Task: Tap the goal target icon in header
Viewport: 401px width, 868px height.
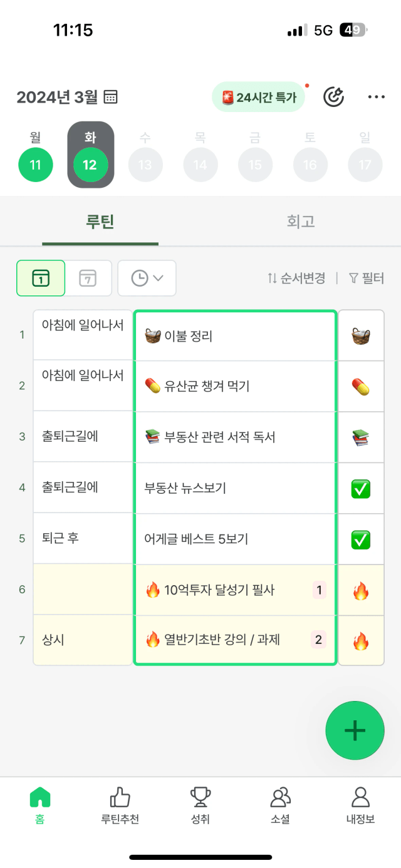Action: pyautogui.click(x=333, y=97)
